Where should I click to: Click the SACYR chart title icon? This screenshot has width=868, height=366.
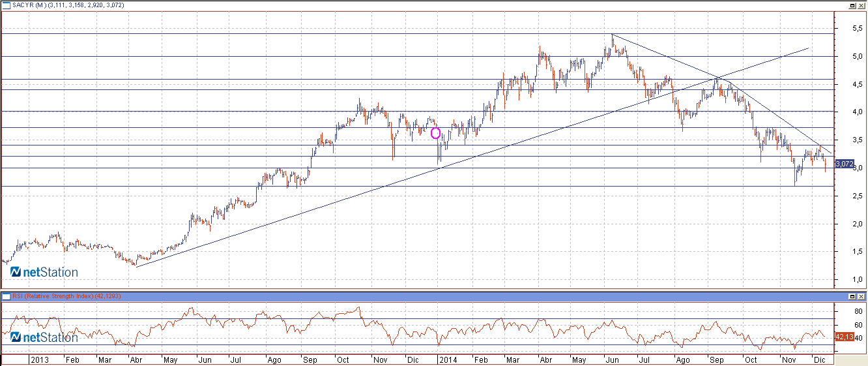point(8,5)
